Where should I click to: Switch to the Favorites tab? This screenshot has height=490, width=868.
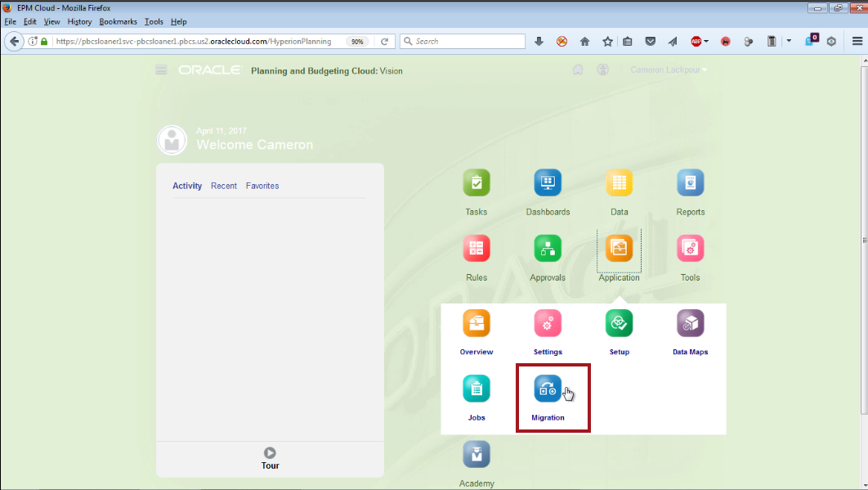[x=262, y=186]
